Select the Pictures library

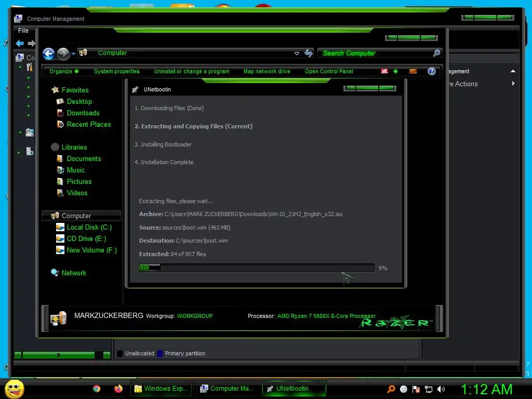point(79,181)
